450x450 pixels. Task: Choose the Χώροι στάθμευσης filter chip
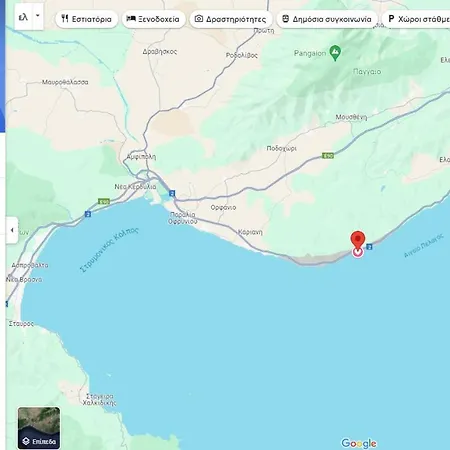pyautogui.click(x=416, y=19)
